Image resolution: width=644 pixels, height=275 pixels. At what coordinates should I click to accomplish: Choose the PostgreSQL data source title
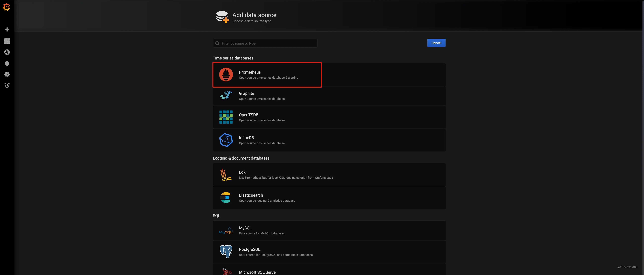249,249
